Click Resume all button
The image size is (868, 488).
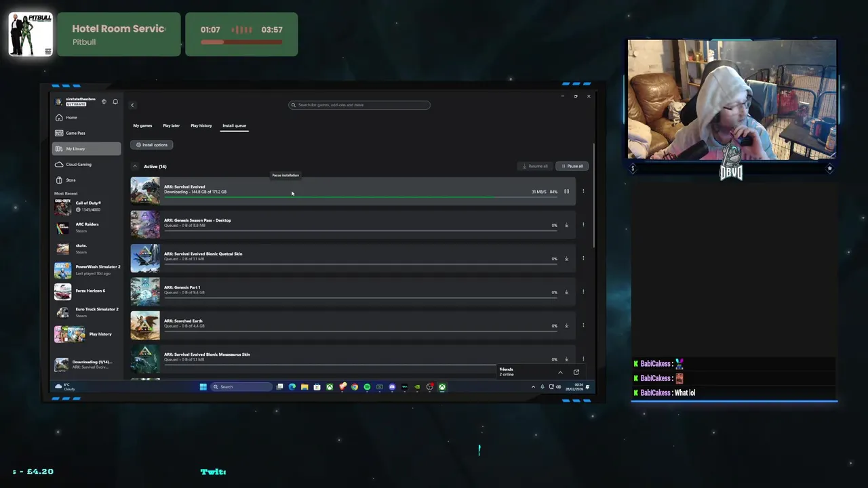[534, 166]
